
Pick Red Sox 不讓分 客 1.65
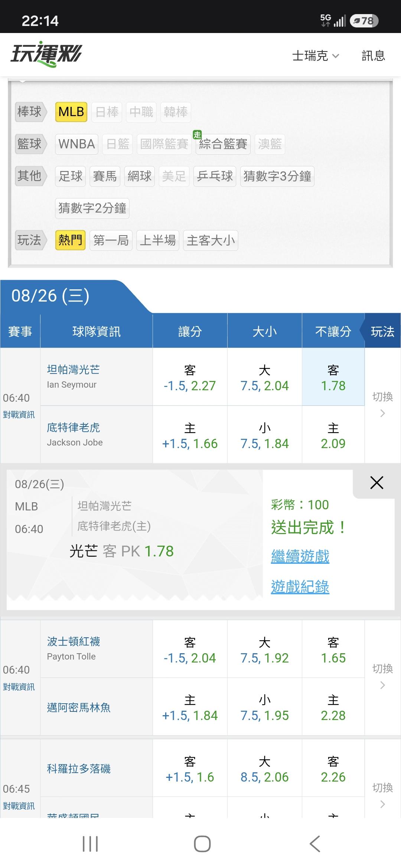click(x=333, y=649)
